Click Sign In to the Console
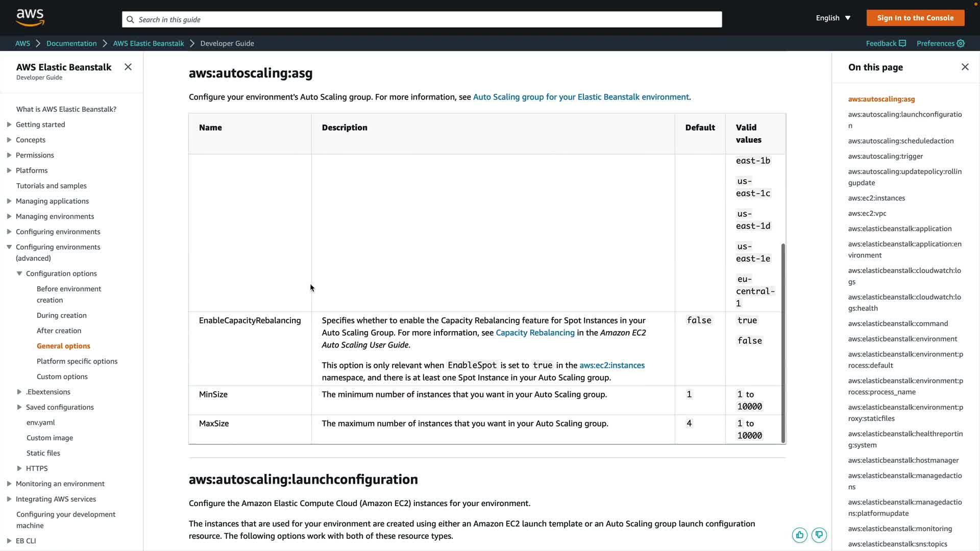Screen dimensions: 980x551 tap(915, 18)
